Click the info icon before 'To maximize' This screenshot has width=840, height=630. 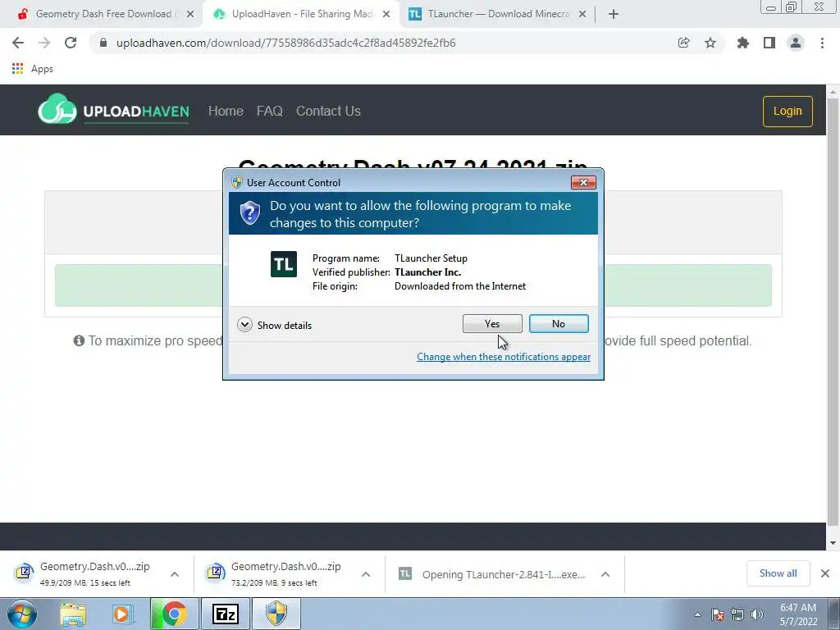coord(79,340)
